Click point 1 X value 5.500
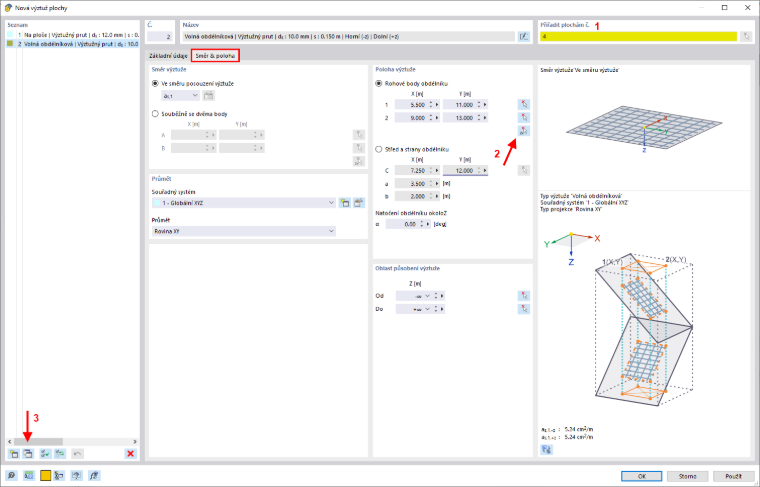This screenshot has width=760, height=487. point(412,105)
